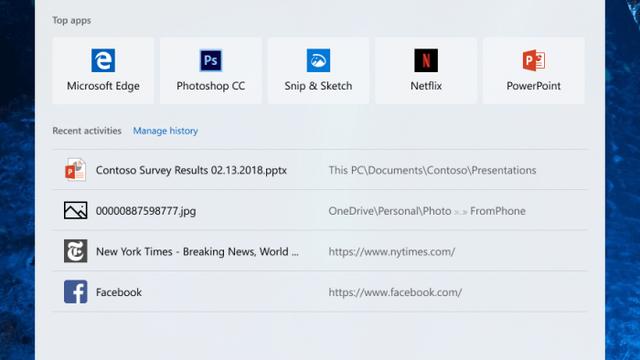This screenshot has width=640, height=360.
Task: Click the New York Times site icon
Action: pyautogui.click(x=76, y=251)
